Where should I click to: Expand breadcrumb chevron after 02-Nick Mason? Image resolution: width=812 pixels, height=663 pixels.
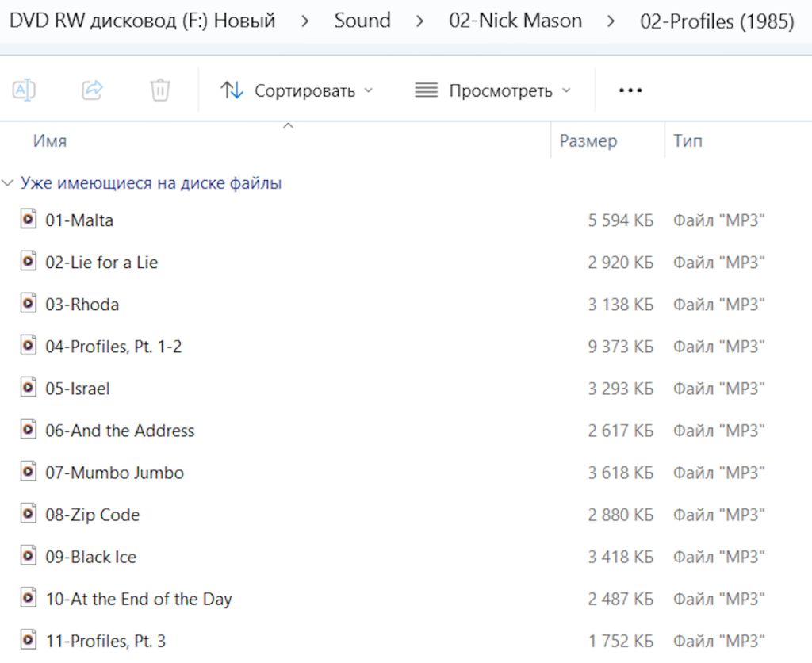click(611, 21)
